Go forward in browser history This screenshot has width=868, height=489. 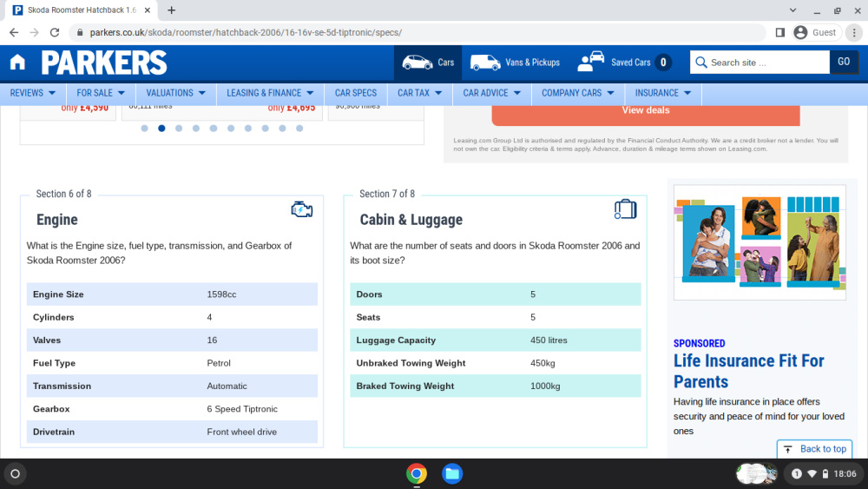pos(35,33)
